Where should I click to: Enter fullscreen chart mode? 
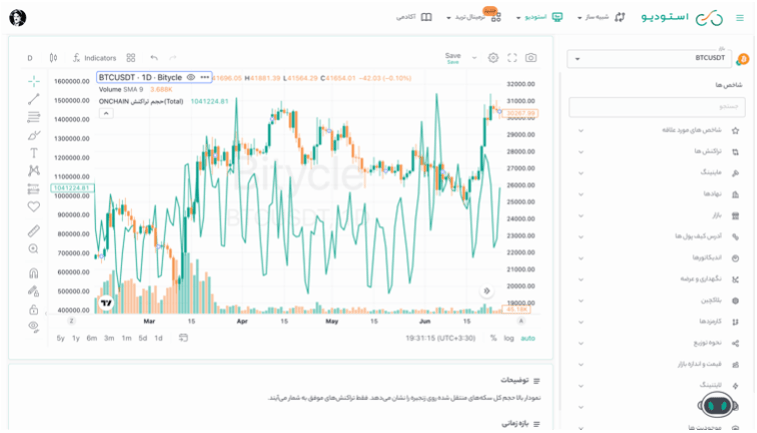(512, 58)
